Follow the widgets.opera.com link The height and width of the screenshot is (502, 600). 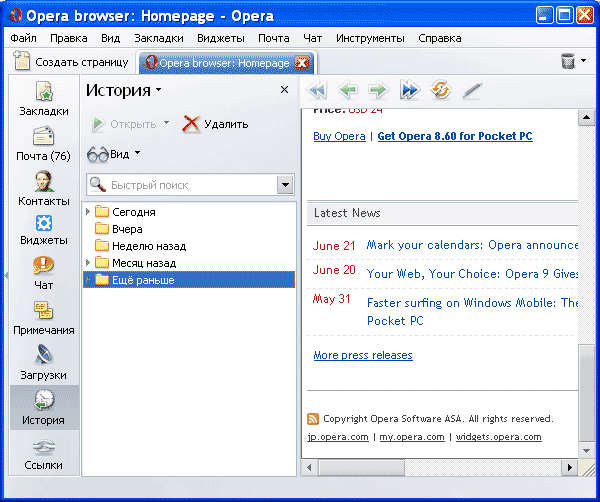pyautogui.click(x=499, y=437)
